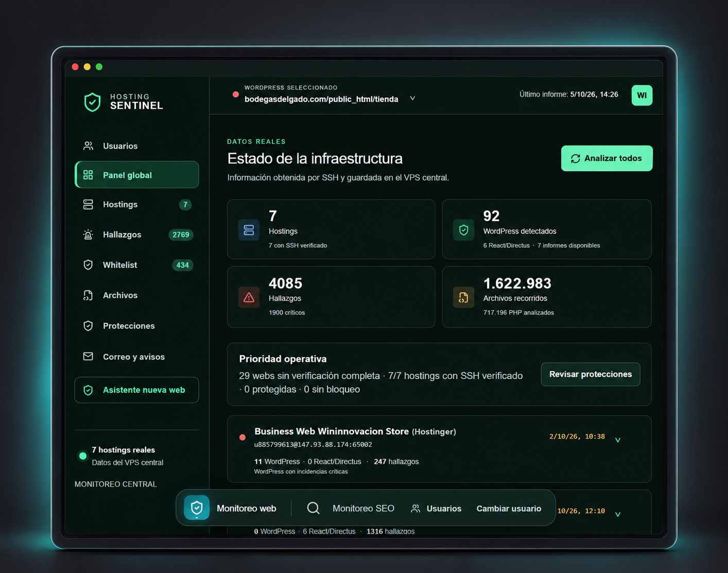The image size is (728, 573).
Task: Open the selected WordPress site dropdown
Action: coord(412,98)
